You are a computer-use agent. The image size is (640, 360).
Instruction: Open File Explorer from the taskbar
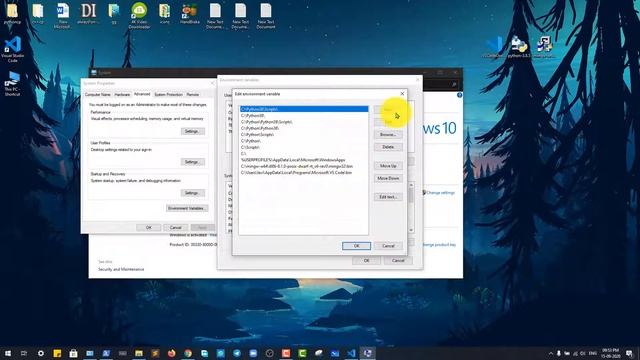coord(139,353)
